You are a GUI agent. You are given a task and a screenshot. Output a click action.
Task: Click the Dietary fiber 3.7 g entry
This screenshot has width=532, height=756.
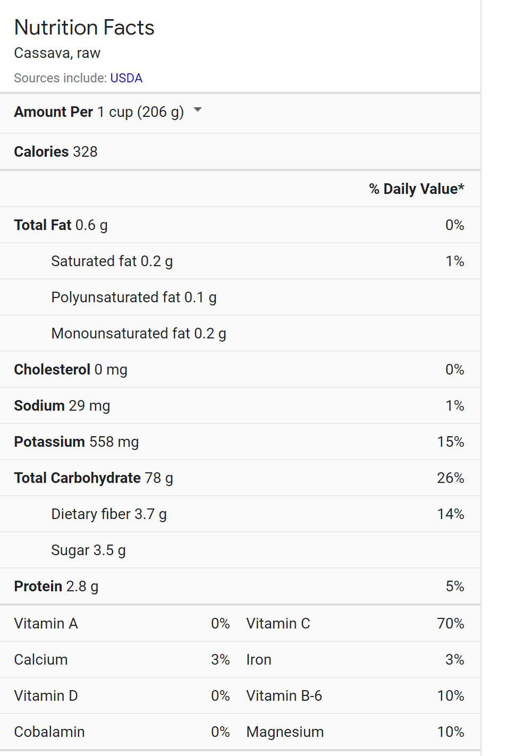(x=108, y=514)
